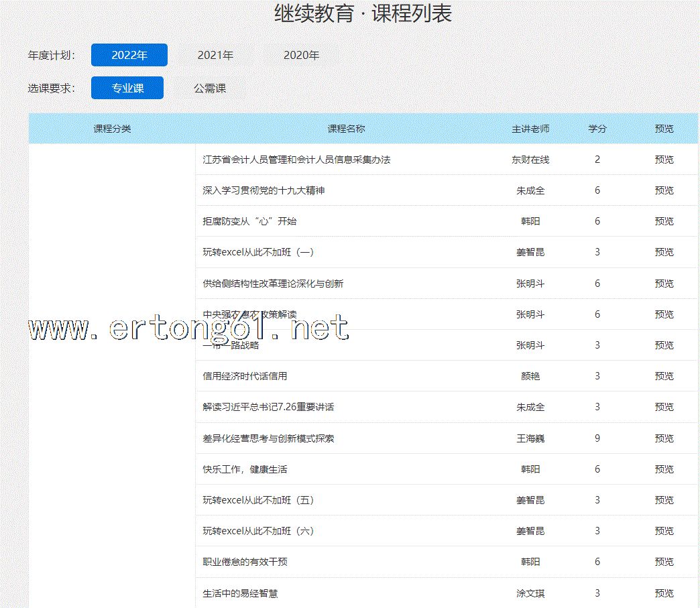
Task: Preview 深入学习贯彻党的十九大精神 course
Action: 664,190
